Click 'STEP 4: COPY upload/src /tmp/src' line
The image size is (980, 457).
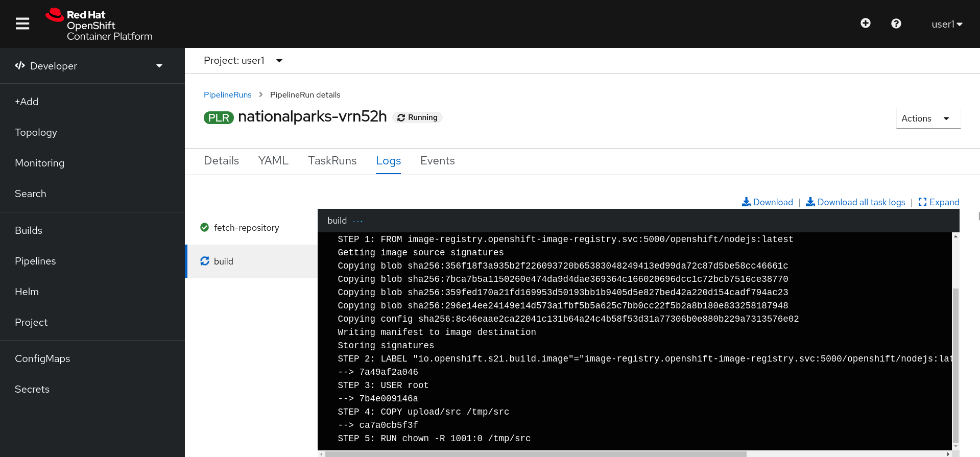coord(423,412)
